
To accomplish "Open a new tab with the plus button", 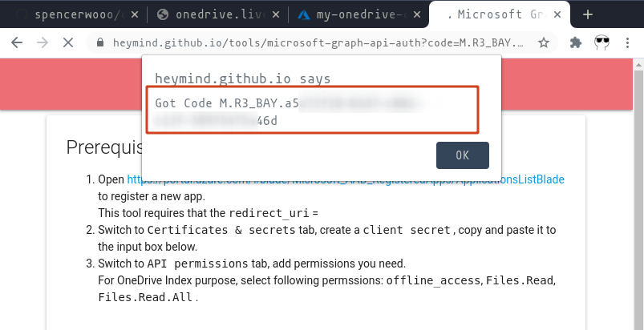I will [588, 14].
